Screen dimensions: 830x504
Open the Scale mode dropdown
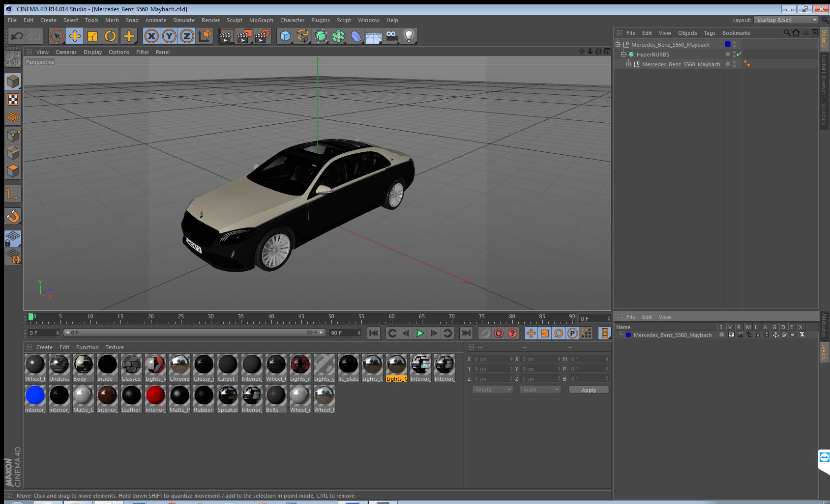(x=540, y=390)
